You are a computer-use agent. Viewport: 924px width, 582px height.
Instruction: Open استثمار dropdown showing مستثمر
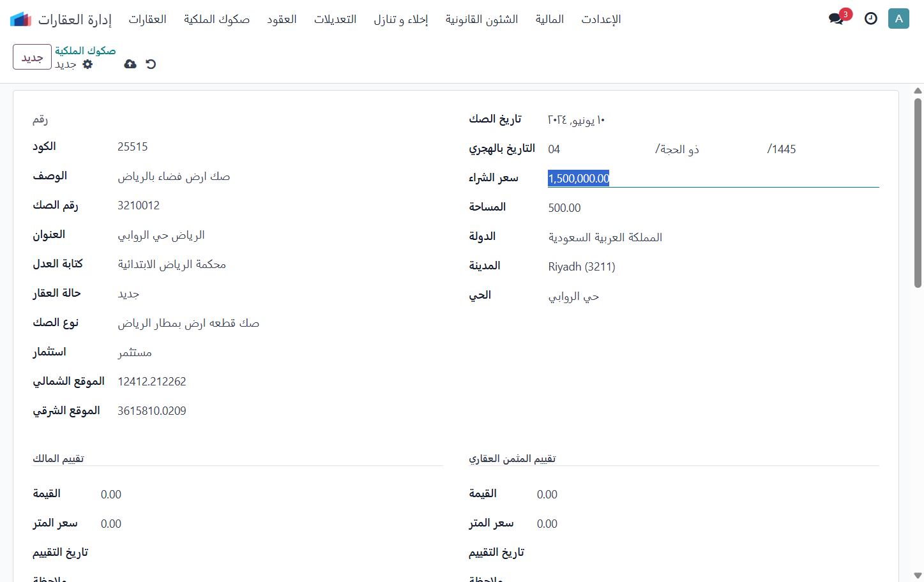tap(280, 352)
